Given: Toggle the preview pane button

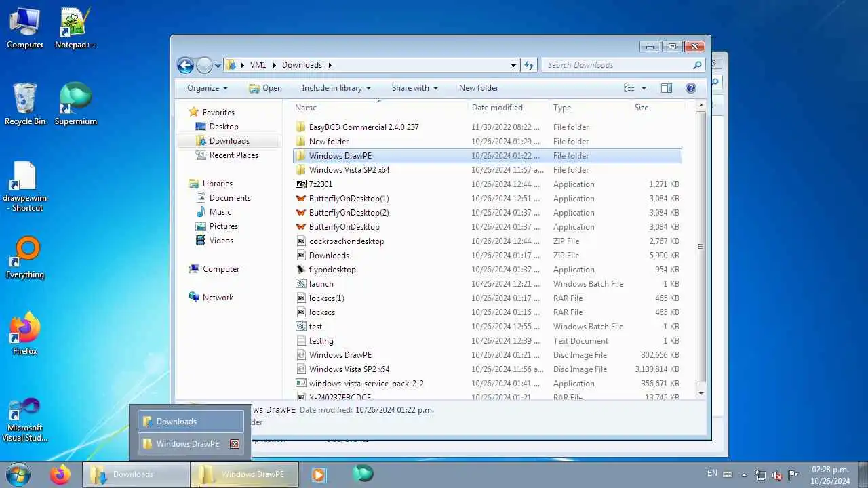Looking at the screenshot, I should pyautogui.click(x=666, y=88).
